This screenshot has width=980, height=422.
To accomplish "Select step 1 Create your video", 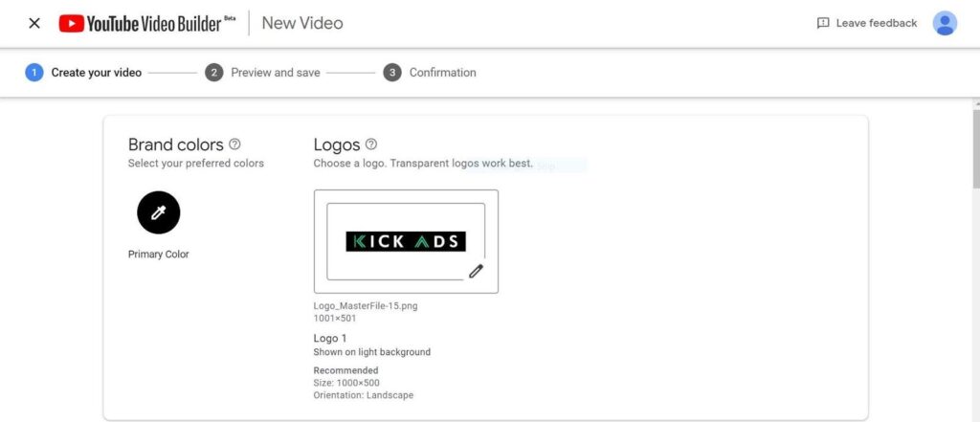I will (83, 73).
